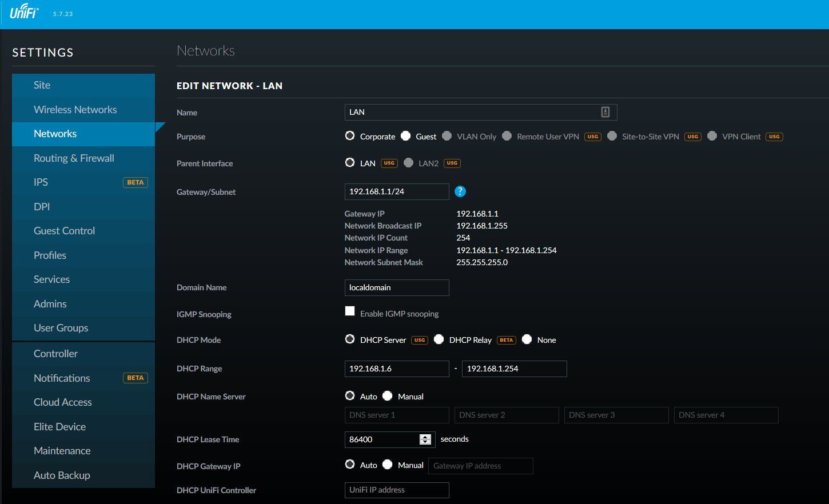Screen dimensions: 829x504
Task: Click the DHCP Range start address field
Action: (396, 369)
